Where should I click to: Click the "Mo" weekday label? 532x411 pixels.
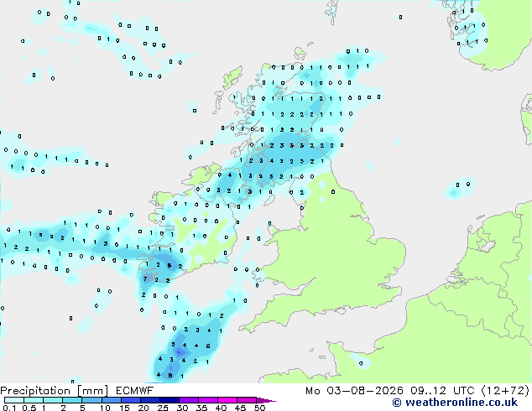tap(312, 391)
